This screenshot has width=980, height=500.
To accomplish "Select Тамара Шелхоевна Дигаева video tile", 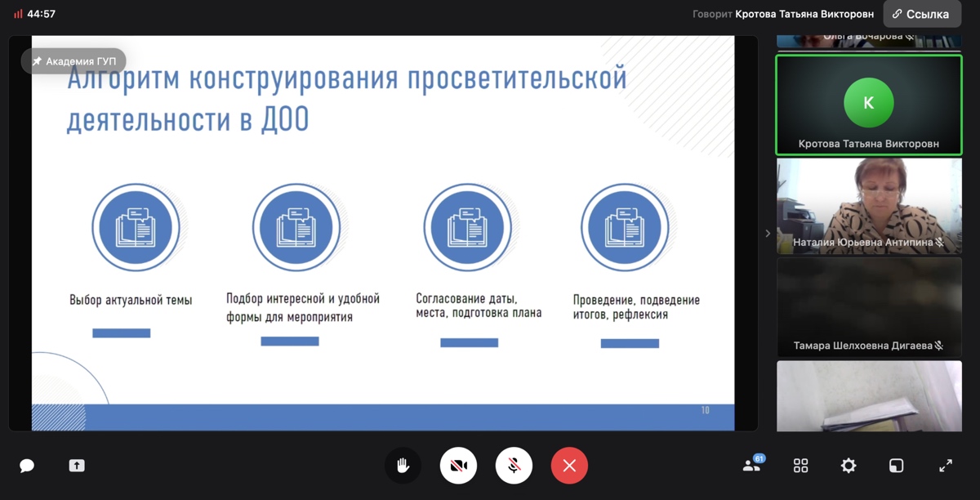I will pos(868,307).
